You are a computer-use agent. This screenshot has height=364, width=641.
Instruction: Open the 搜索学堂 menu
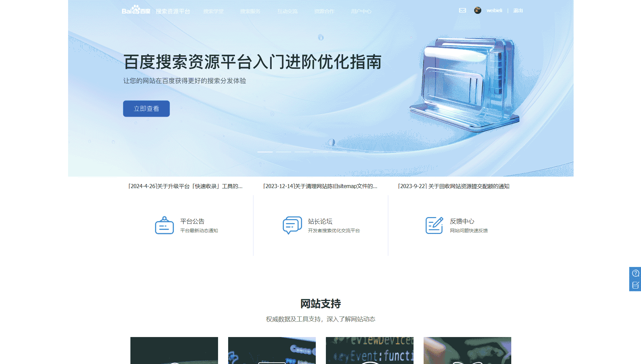point(213,11)
